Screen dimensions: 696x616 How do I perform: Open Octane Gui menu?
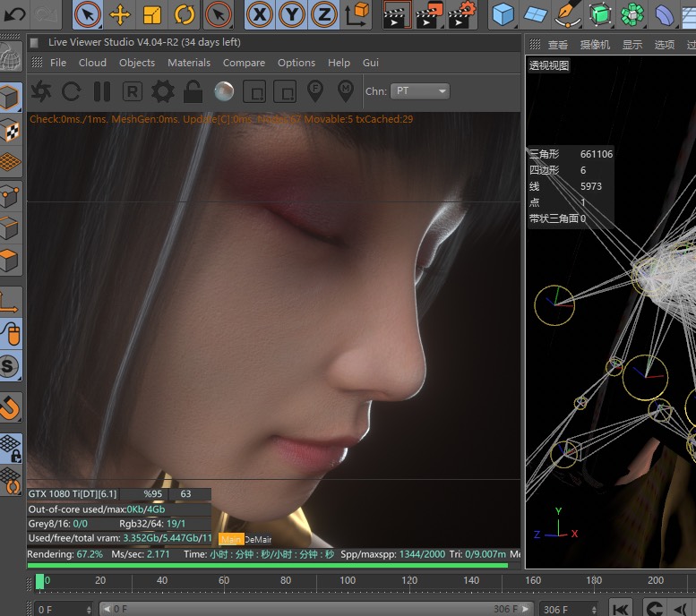point(370,63)
